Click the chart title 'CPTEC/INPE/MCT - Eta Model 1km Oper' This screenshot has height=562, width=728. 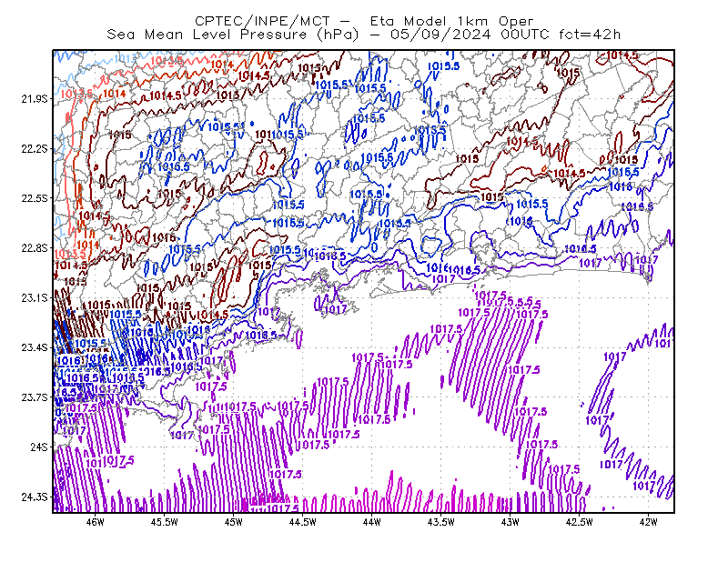pos(364,21)
